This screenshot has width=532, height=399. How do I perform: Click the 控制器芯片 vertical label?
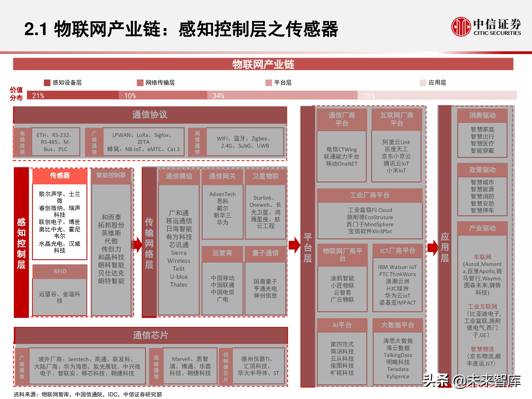226,367
